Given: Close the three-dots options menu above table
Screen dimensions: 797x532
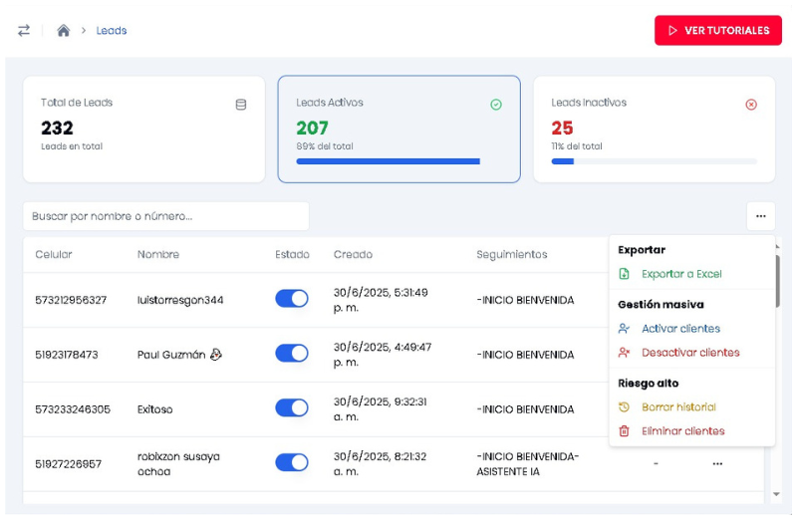Looking at the screenshot, I should tap(760, 216).
